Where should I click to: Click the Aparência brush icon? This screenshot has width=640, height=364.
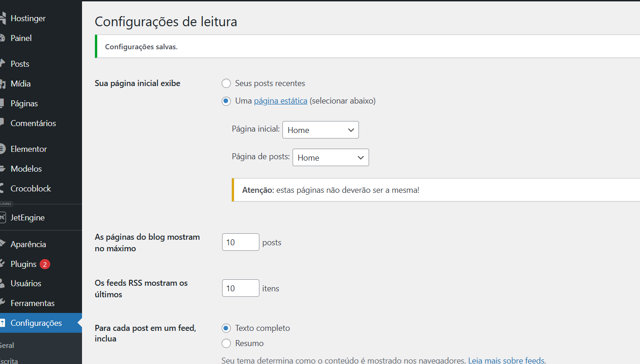coord(2,244)
